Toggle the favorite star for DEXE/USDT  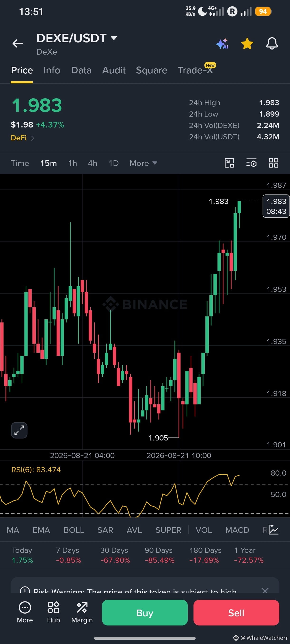247,43
